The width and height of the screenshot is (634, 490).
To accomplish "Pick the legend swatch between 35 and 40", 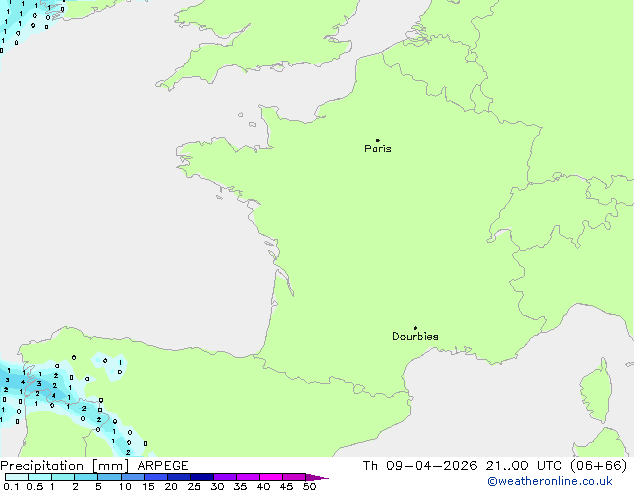I will tap(248, 477).
